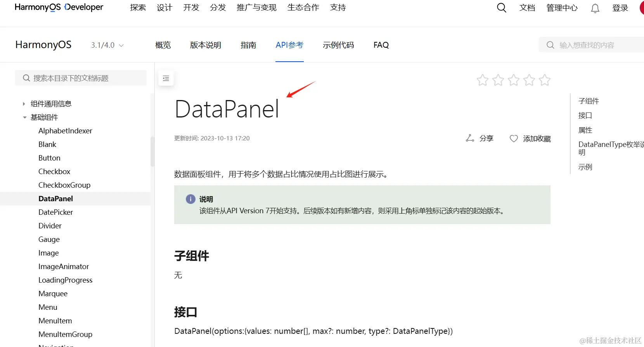Rate the page with the second star
Image resolution: width=644 pixels, height=347 pixels.
pos(498,80)
